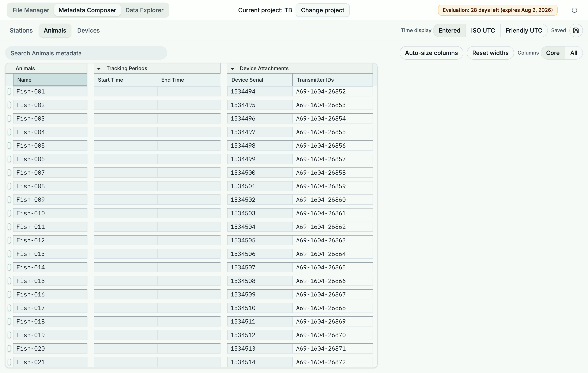Viewport: 588px width, 373px height.
Task: Click the Name column header
Action: [x=50, y=80]
